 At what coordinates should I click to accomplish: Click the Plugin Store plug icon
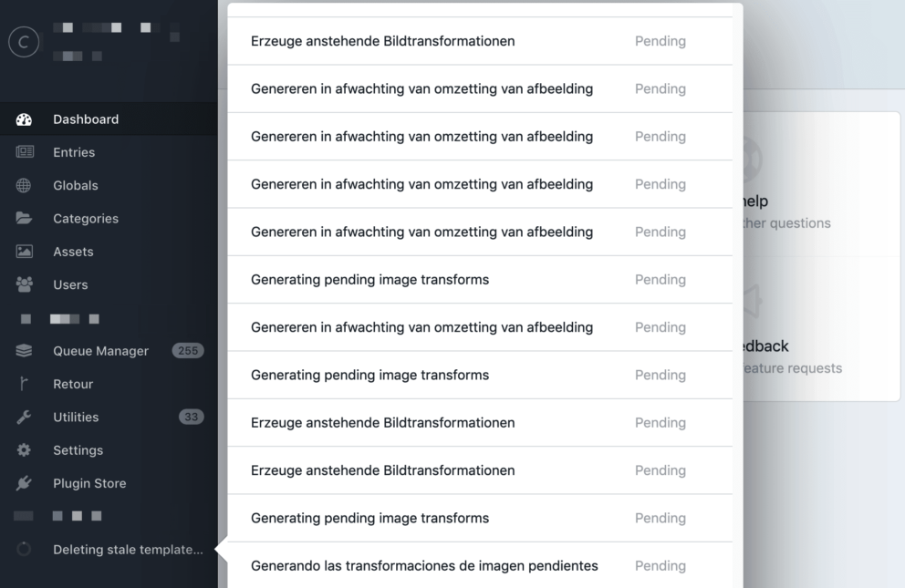[25, 483]
